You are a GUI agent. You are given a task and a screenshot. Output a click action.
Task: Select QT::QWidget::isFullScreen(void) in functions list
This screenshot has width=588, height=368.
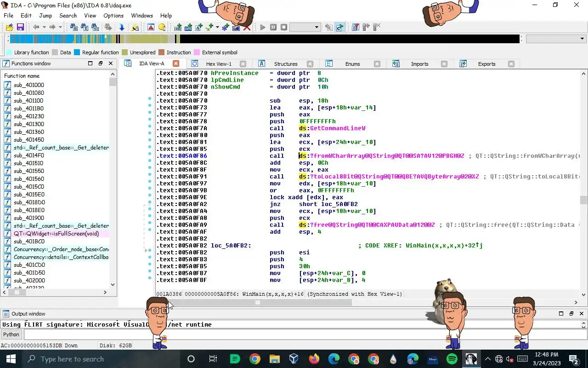56,234
